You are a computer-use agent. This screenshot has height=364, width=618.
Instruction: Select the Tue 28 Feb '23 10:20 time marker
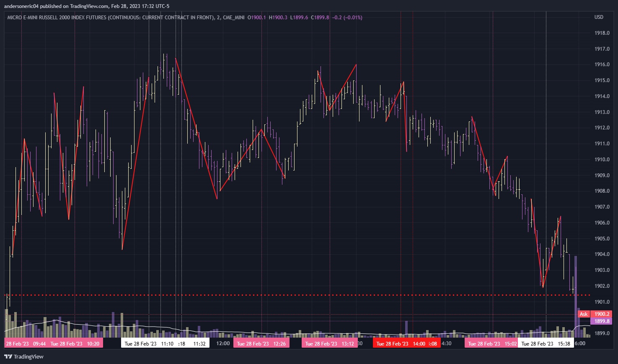[75, 343]
